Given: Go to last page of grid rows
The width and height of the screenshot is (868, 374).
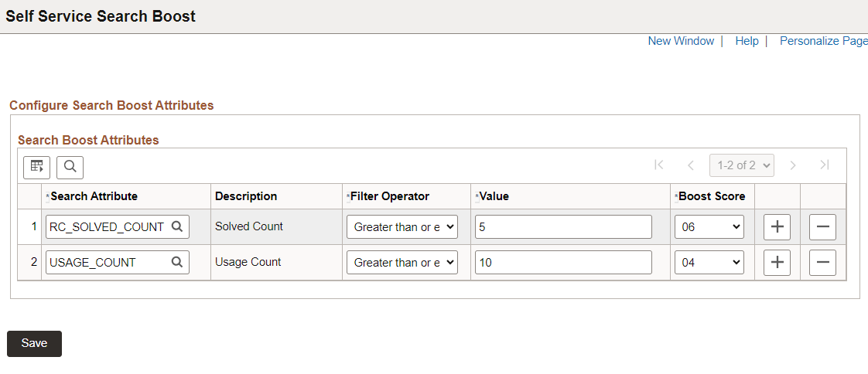Looking at the screenshot, I should point(824,165).
